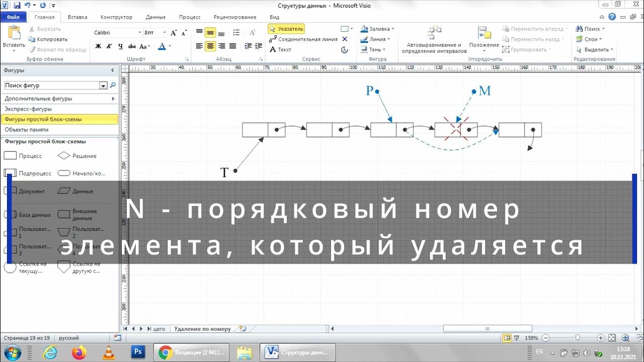This screenshot has width=644, height=362.
Task: Switch to the Вставка ribbon tab
Action: [77, 17]
